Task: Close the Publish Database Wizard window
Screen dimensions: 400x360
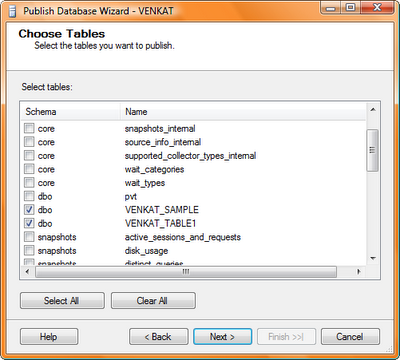Action: click(x=377, y=8)
